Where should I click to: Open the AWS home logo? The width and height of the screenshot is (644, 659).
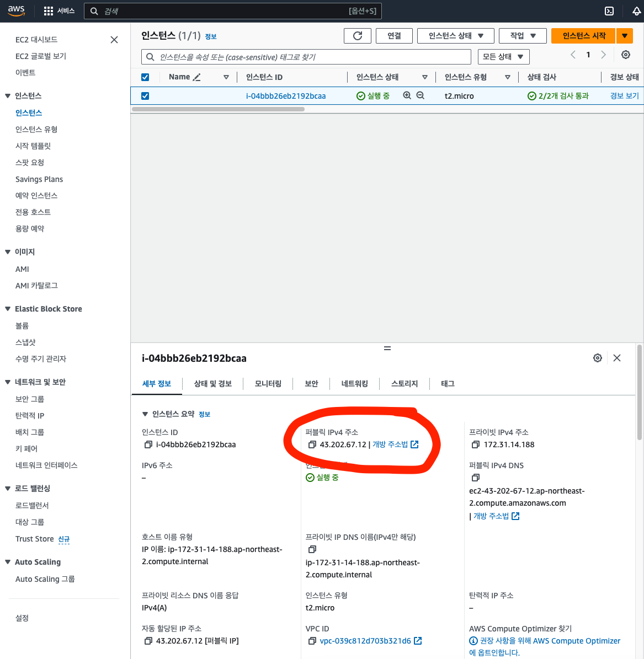pos(16,10)
